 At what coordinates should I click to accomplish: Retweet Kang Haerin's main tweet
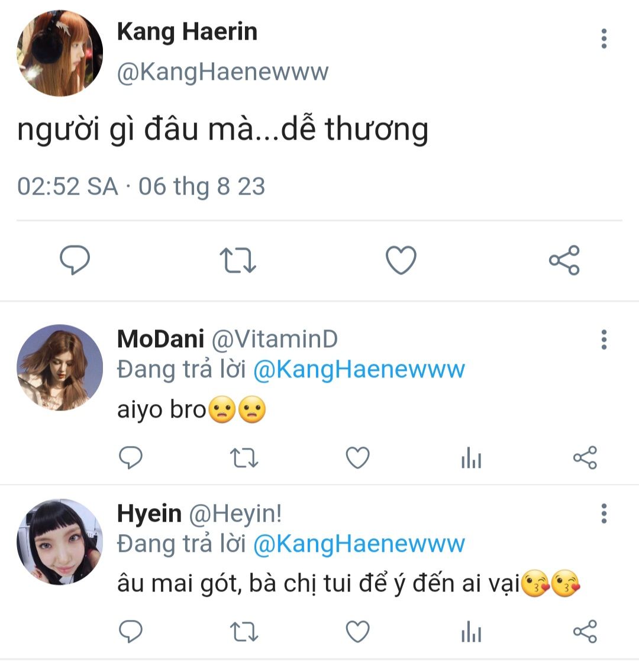(x=238, y=260)
